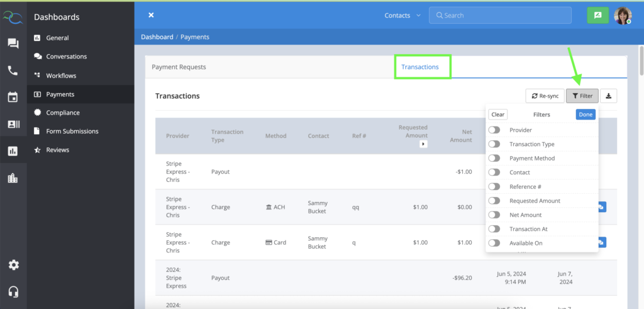Click the qq reference cell
This screenshot has width=644, height=309.
click(356, 207)
